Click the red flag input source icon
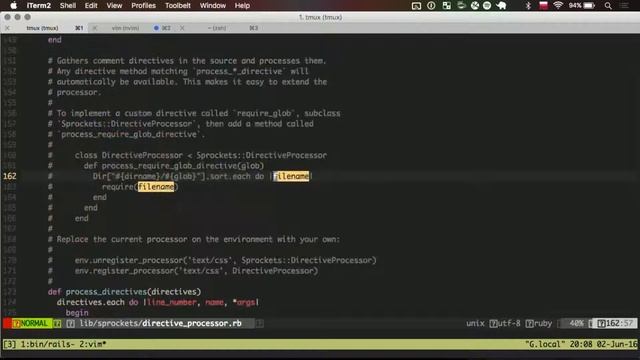Viewport: 640px width, 360px height. (543, 5)
